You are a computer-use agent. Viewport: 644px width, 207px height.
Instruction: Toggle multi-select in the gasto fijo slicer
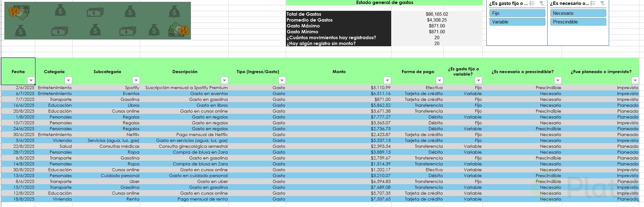[532, 3]
